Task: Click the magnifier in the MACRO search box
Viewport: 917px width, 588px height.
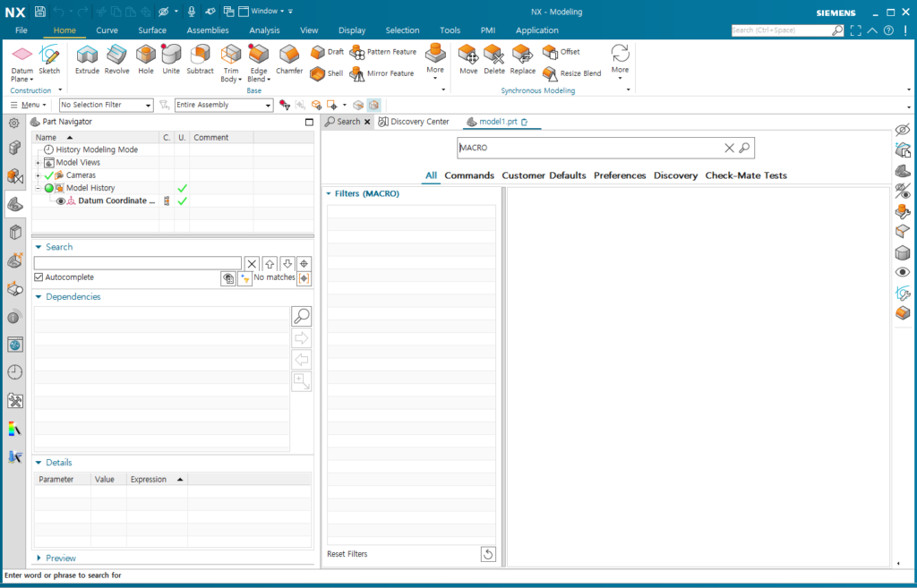Action: pyautogui.click(x=744, y=148)
